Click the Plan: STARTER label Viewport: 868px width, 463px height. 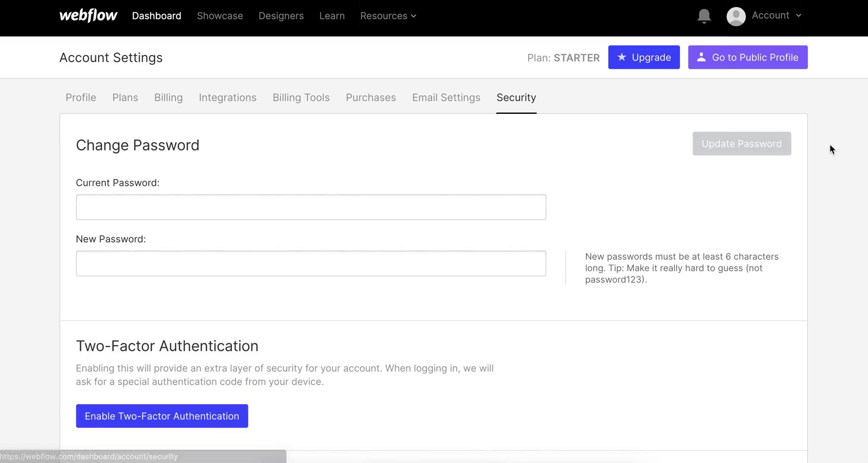563,58
